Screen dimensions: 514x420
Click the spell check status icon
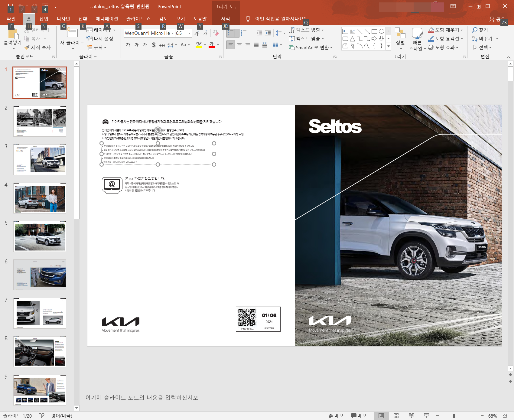(x=42, y=416)
